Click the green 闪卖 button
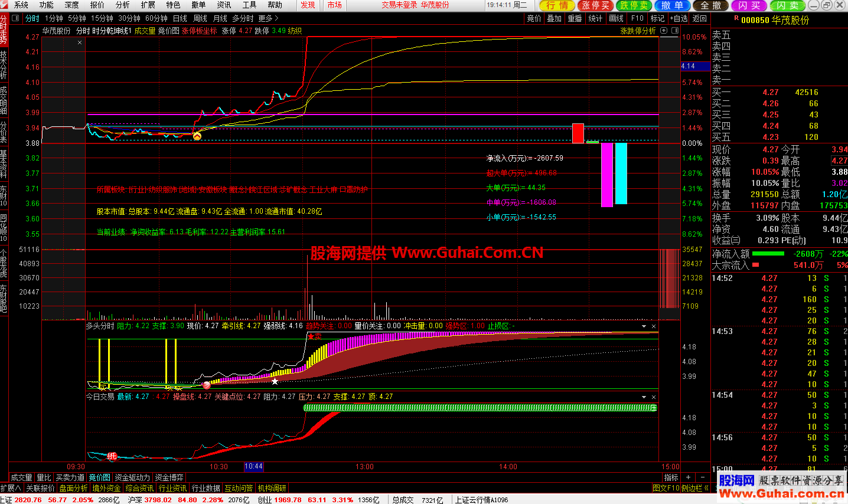Image resolution: width=848 pixels, height=504 pixels. pos(787,5)
